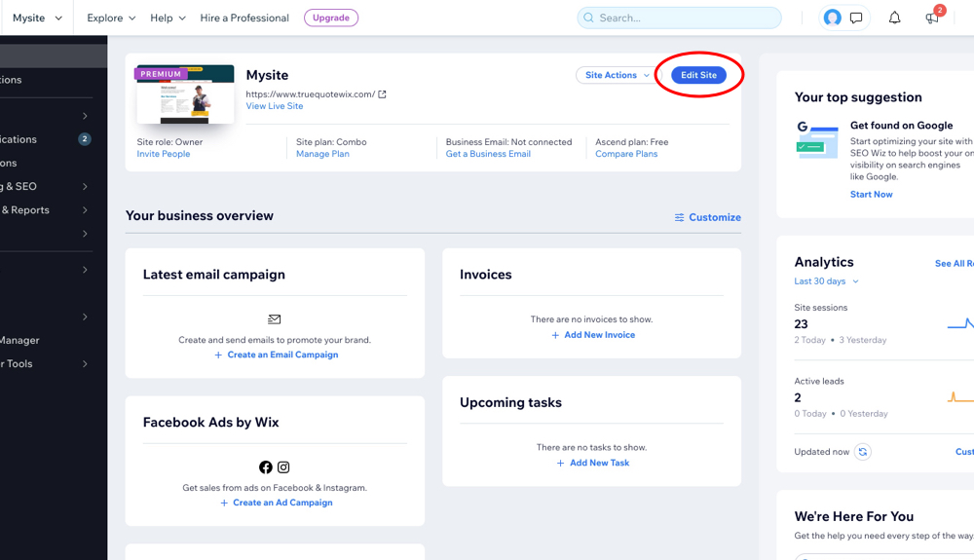The image size is (974, 560).
Task: Expand sidebar chevron above the badge item
Action: coord(85,116)
